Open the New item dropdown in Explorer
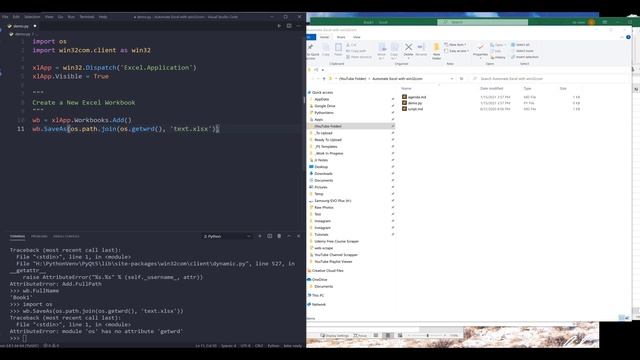640x360 pixels. pyautogui.click(x=455, y=44)
